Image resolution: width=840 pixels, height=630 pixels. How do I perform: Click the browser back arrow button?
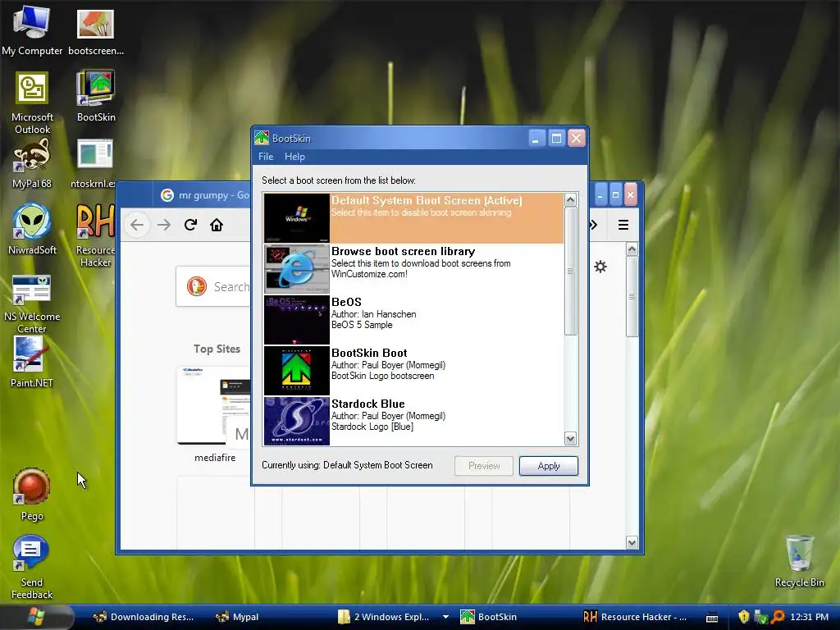pyautogui.click(x=137, y=225)
